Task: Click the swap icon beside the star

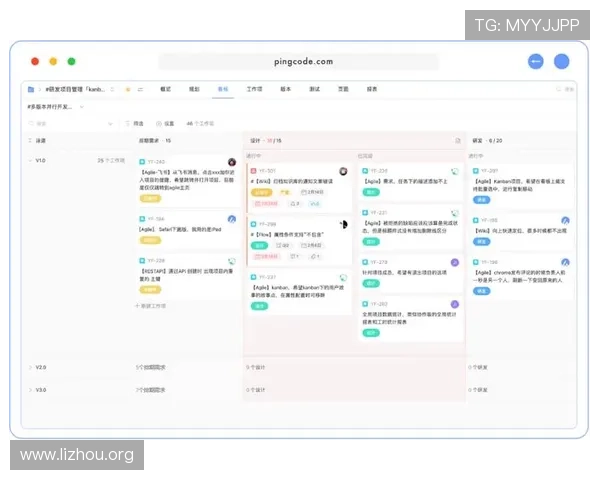Action: tap(140, 89)
